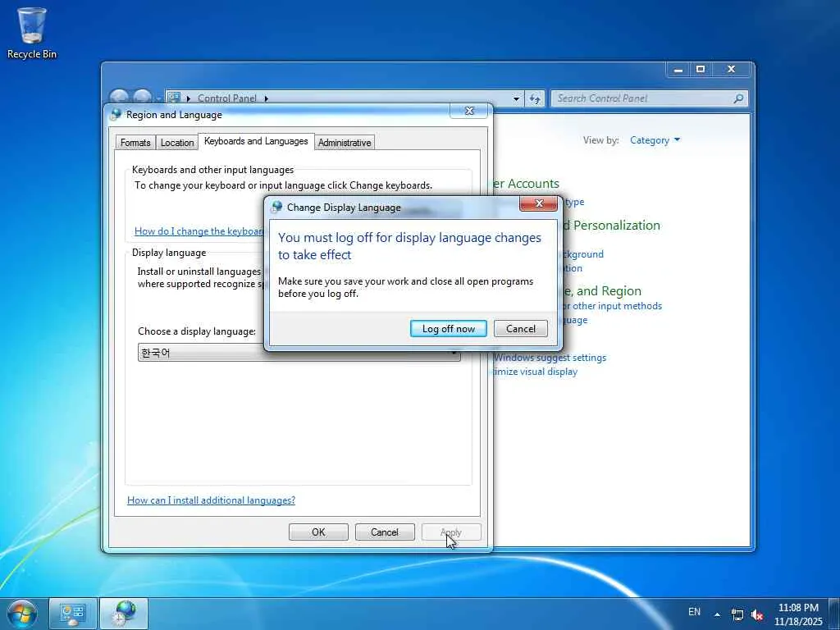Click the Log off now button
Viewport: 840px width, 630px height.
(x=449, y=328)
